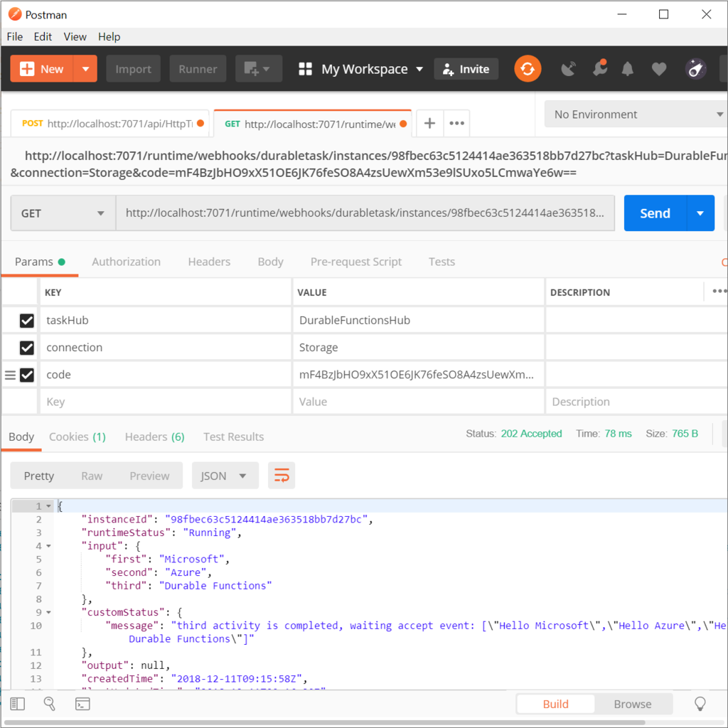Click the Postman logo in title bar
This screenshot has width=728, height=728.
15,14
